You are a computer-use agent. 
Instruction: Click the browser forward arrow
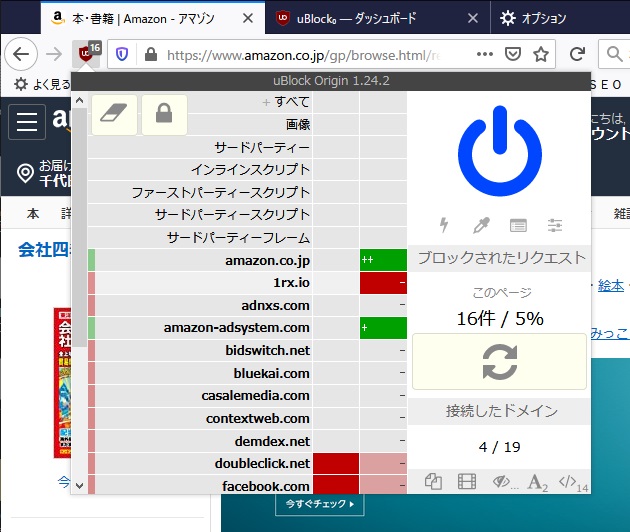coord(54,54)
